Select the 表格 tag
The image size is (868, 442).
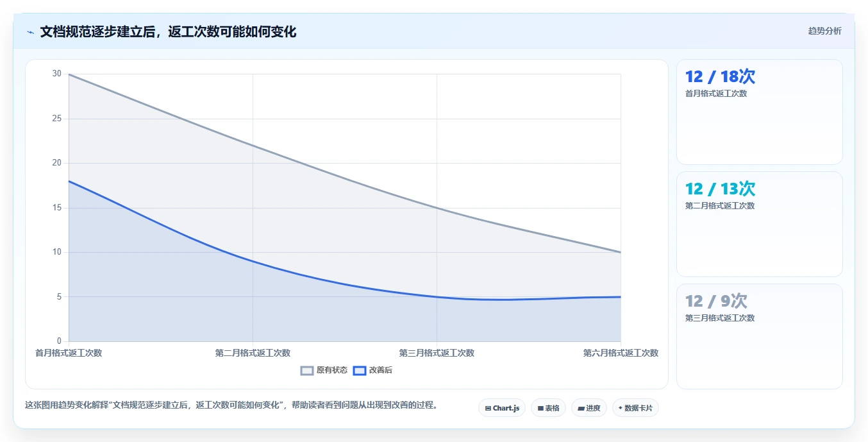point(548,408)
